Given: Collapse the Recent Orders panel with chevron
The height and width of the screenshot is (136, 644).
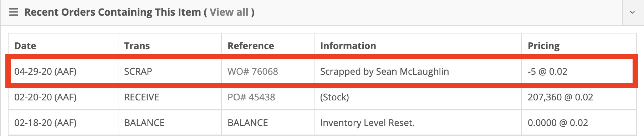Looking at the screenshot, I should (632, 12).
